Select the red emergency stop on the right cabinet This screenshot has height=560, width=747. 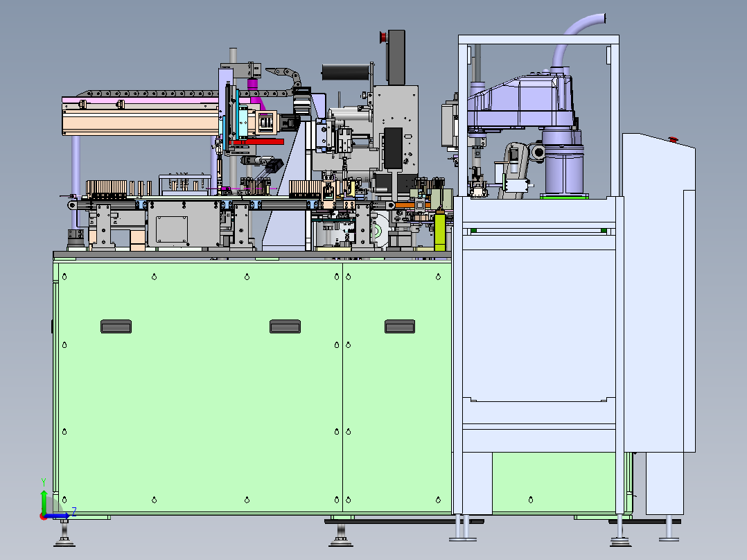coord(673,139)
